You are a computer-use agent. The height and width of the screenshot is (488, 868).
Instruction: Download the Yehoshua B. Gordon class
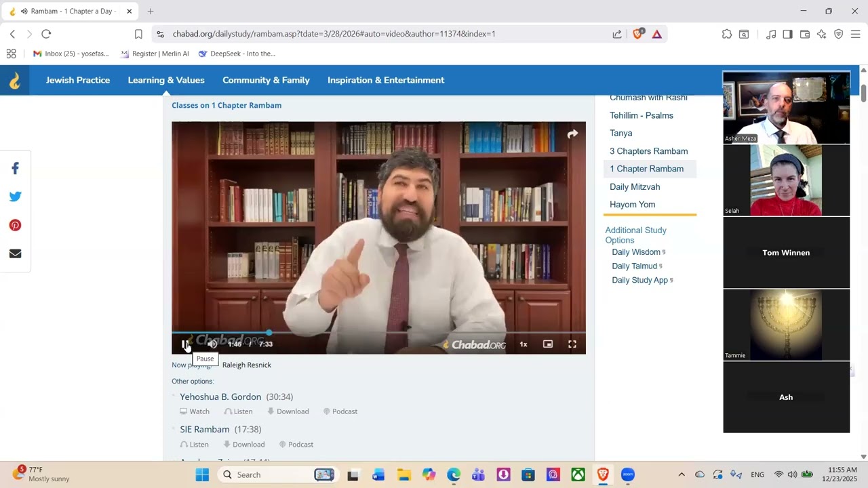tap(288, 411)
